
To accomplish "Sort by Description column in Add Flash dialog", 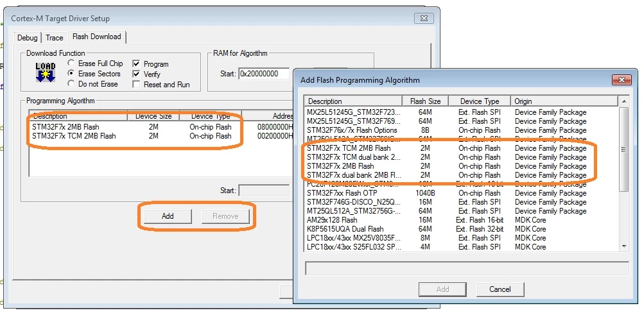I will click(352, 101).
